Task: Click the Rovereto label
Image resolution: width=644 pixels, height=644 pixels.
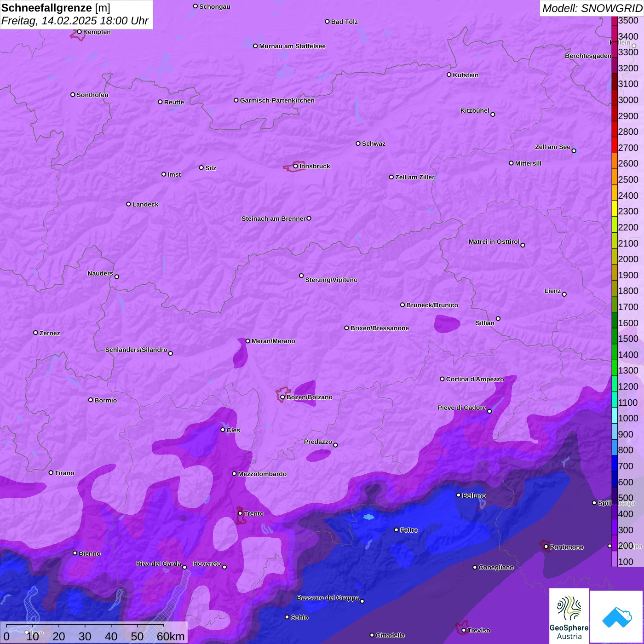Action: 207,563
